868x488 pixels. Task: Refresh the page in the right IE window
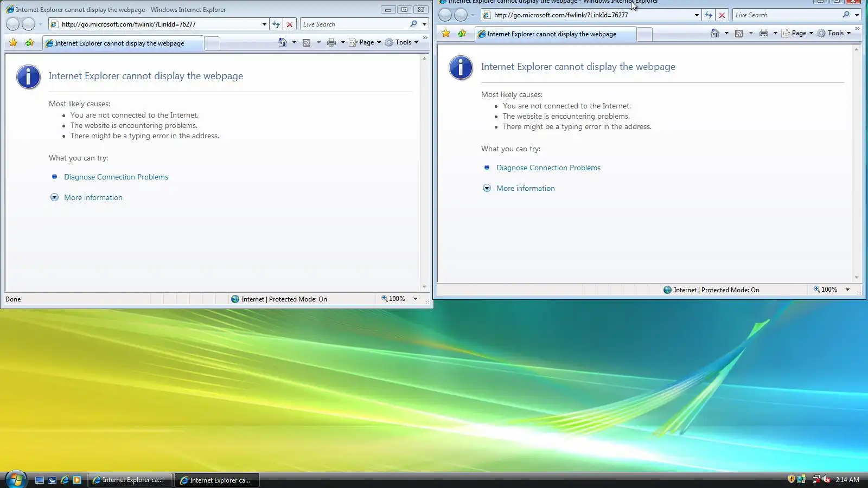pyautogui.click(x=709, y=15)
